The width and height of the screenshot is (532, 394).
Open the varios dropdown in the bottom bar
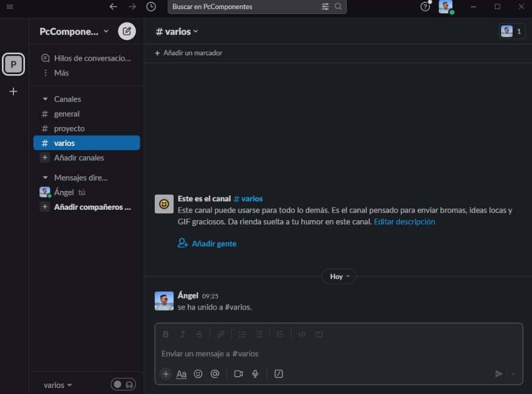tap(58, 385)
